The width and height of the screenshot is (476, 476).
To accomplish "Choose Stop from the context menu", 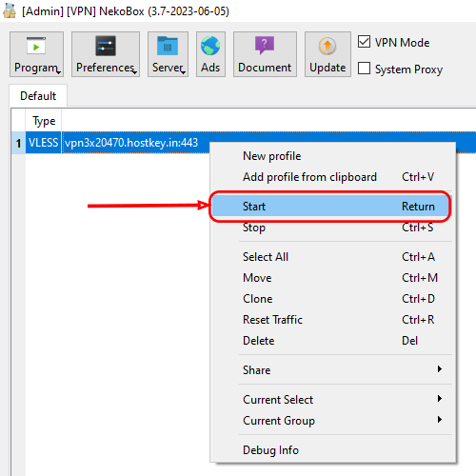I will pyautogui.click(x=333, y=228).
